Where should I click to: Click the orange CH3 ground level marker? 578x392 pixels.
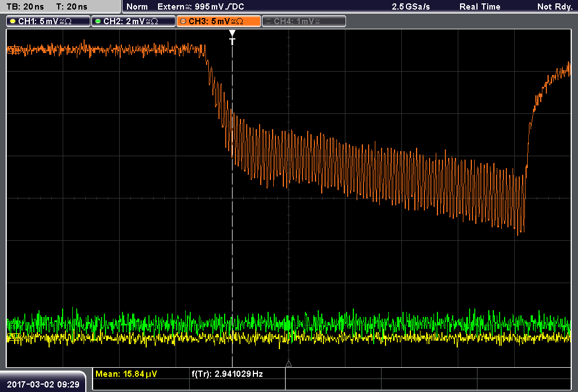(14, 50)
